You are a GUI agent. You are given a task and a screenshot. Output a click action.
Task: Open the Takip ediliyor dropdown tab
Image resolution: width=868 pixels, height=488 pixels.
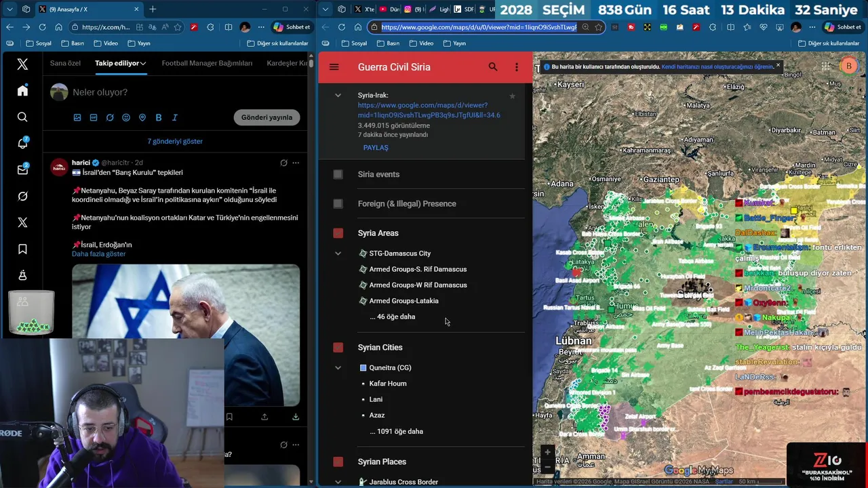pos(121,63)
